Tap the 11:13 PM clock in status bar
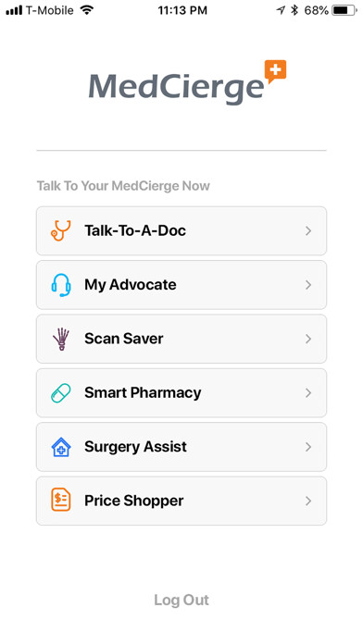 [182, 11]
